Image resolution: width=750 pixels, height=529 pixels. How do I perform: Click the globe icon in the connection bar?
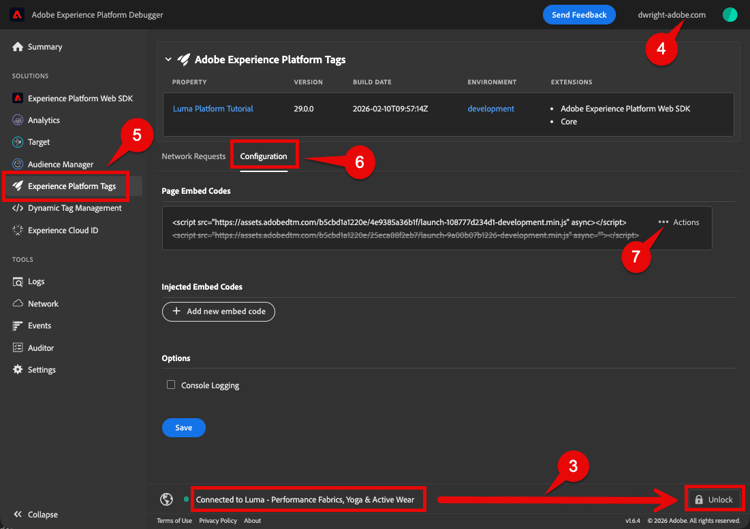pyautogui.click(x=166, y=499)
